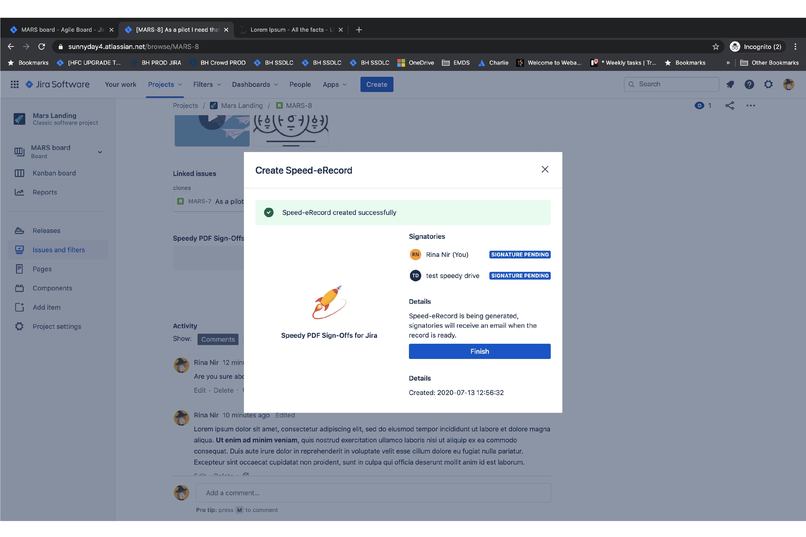Click the Projects breadcrumb link
Viewport: 806px width, 537px height.
coord(185,105)
